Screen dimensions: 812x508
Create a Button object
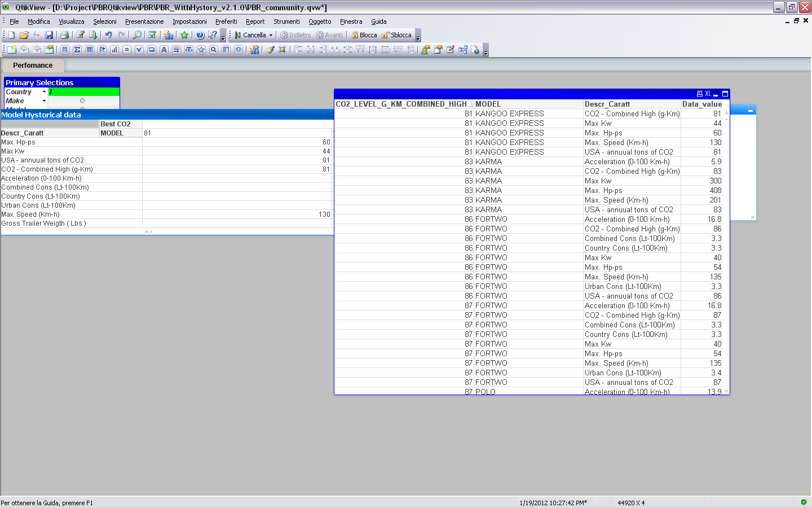pyautogui.click(x=152, y=50)
